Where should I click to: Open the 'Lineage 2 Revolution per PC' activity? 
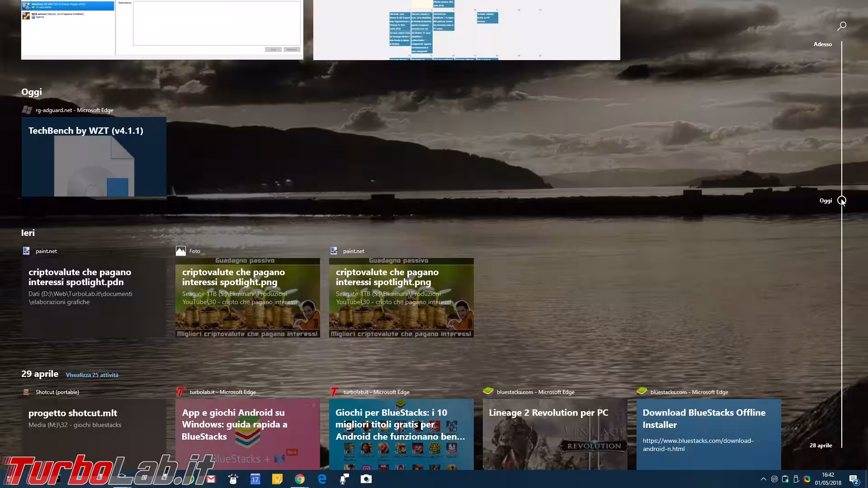tap(554, 434)
